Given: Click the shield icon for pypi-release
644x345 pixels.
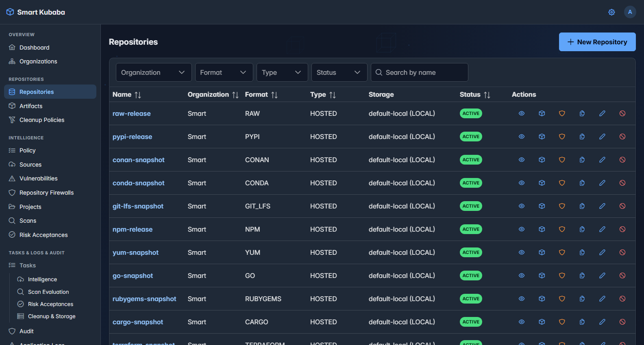Looking at the screenshot, I should 562,137.
